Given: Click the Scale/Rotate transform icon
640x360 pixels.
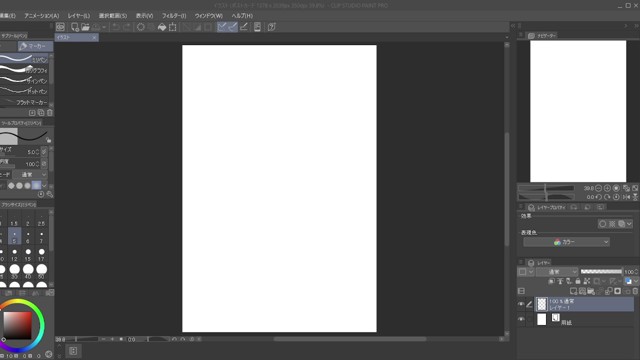Looking at the screenshot, I should [173, 27].
